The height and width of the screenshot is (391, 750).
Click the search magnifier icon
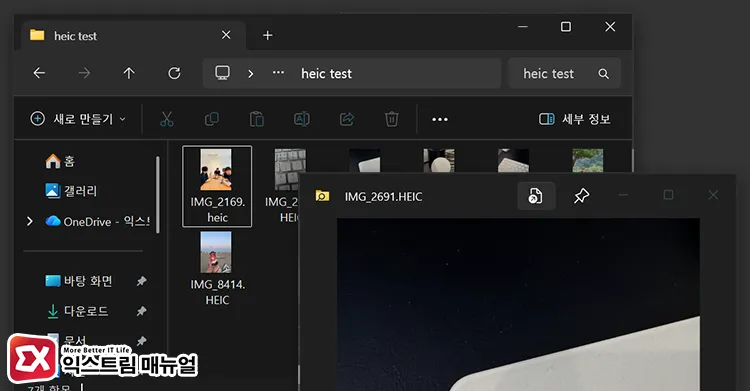[x=604, y=74]
